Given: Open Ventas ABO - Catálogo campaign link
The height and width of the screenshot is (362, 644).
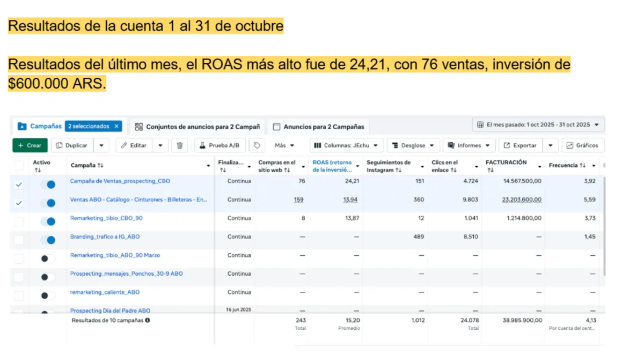Looking at the screenshot, I should pos(138,200).
